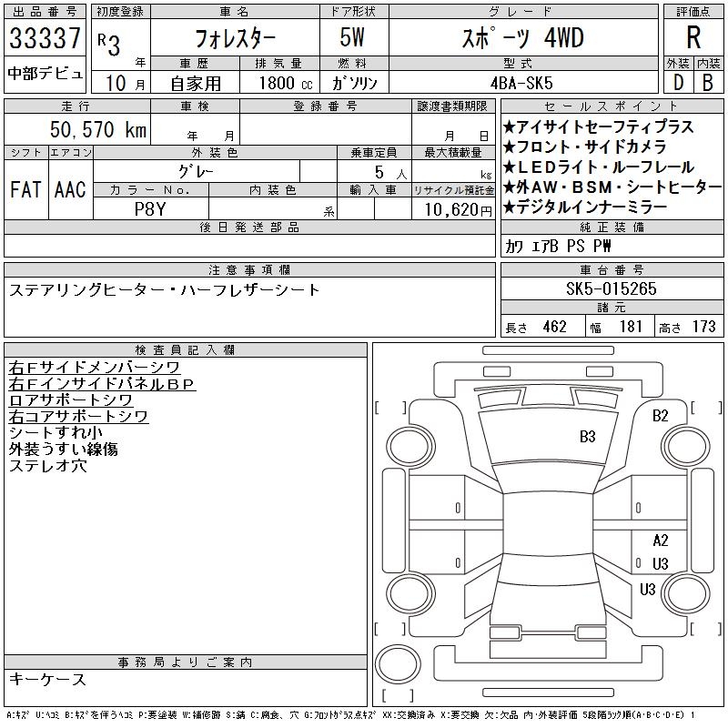Viewport: 728px width, 728px height.
Task: Click inspector note ロアサポートシワ
Action: click(x=71, y=399)
